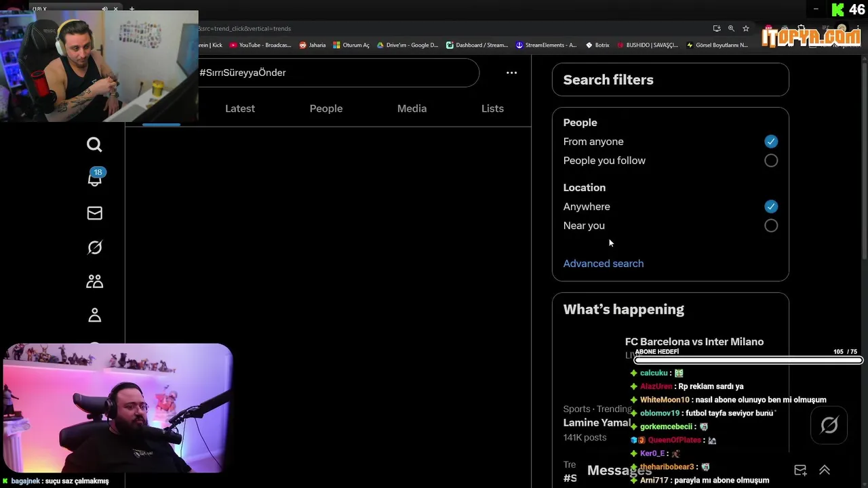
Task: Open Botrix bookmark
Action: [597, 45]
